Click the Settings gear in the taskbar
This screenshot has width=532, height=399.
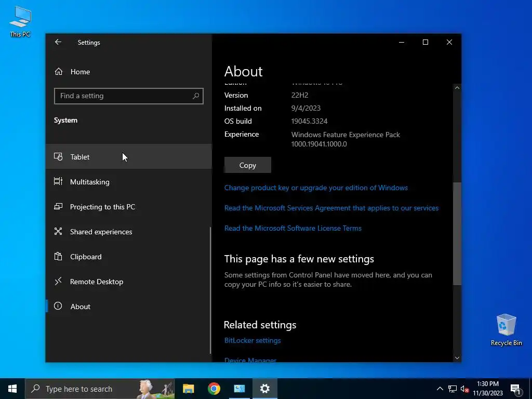pos(264,389)
